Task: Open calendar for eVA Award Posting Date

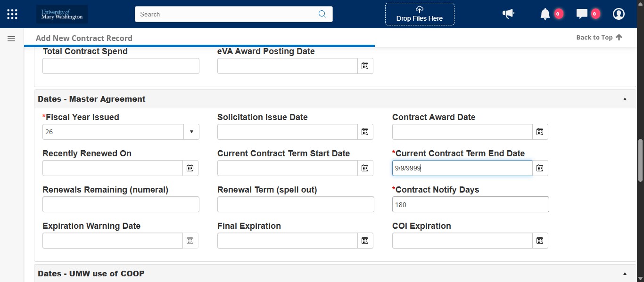Action: coord(365,66)
